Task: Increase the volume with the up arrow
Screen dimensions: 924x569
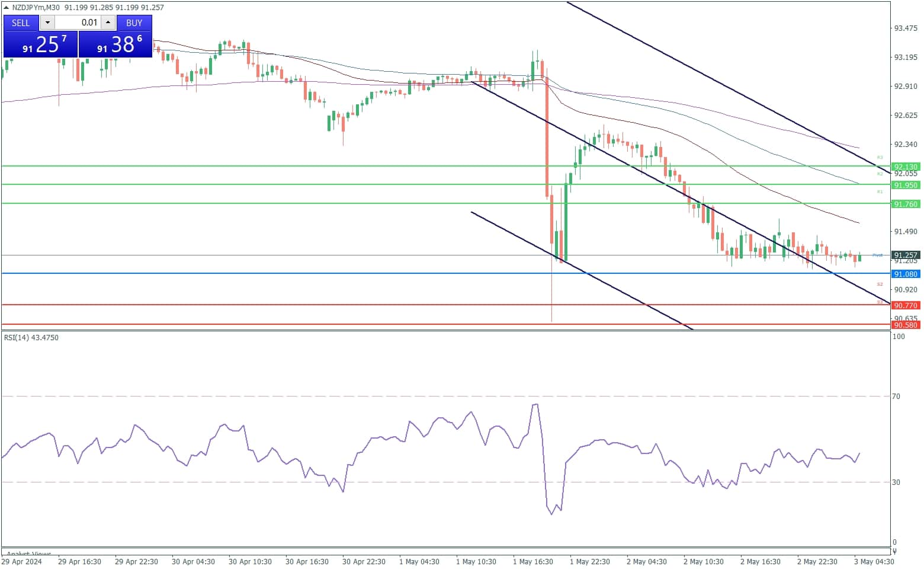Action: point(108,23)
